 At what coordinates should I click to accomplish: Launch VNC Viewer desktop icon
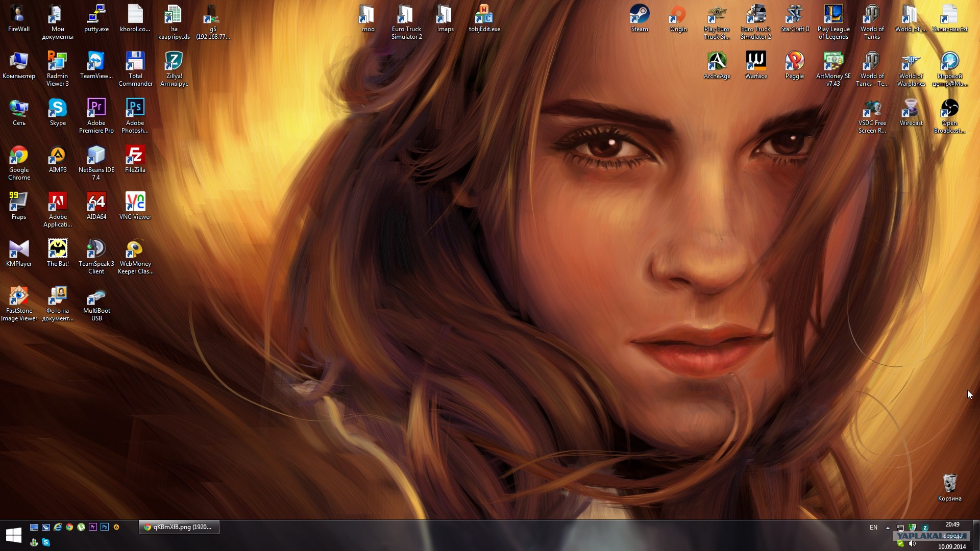[x=135, y=207]
